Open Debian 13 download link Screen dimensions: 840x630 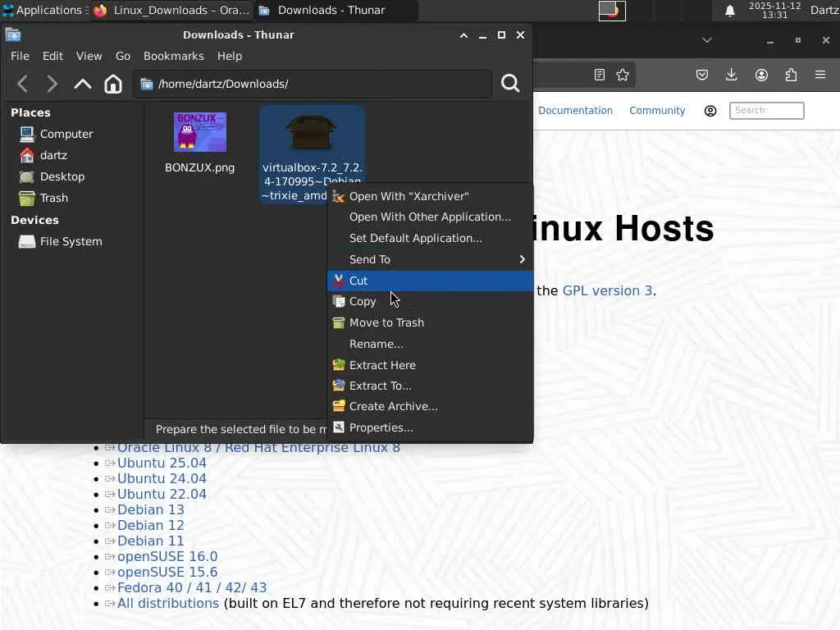coord(151,510)
